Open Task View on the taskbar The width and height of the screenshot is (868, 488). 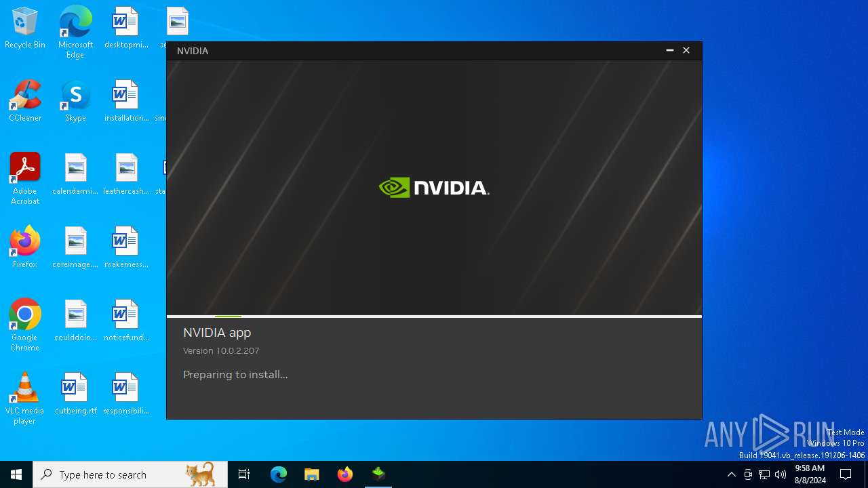(x=244, y=474)
